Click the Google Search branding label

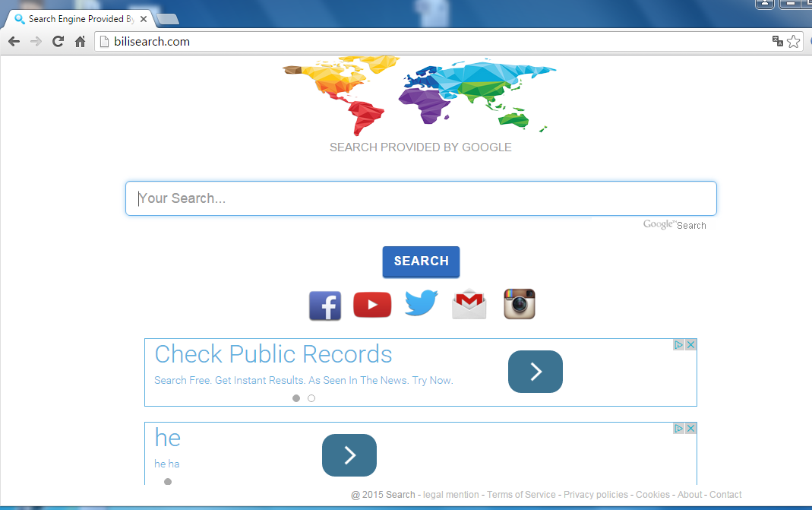pyautogui.click(x=675, y=225)
